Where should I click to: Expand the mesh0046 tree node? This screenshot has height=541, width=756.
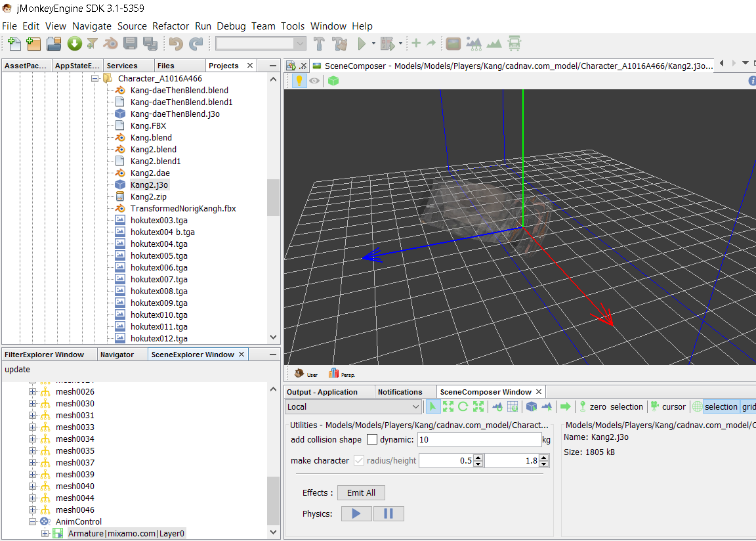pyautogui.click(x=32, y=509)
